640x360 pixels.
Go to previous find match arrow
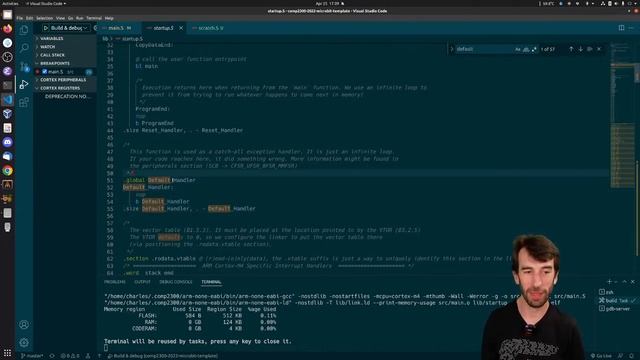(571, 49)
